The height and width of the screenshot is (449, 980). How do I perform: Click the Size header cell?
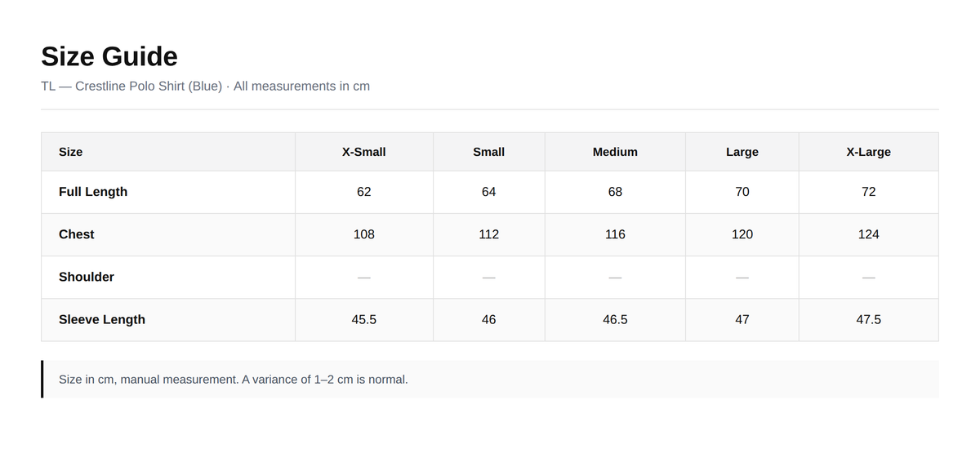coord(168,152)
